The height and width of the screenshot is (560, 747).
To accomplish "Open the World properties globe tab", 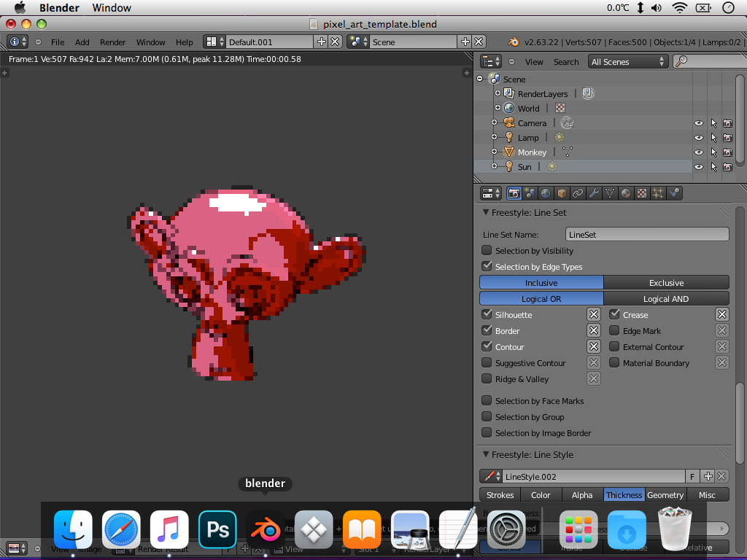I will [546, 193].
